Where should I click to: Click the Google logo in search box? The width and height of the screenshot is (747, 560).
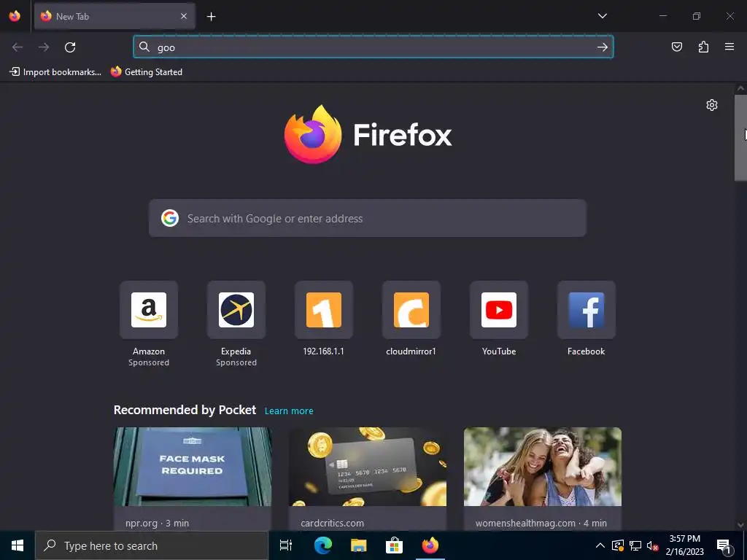click(169, 218)
